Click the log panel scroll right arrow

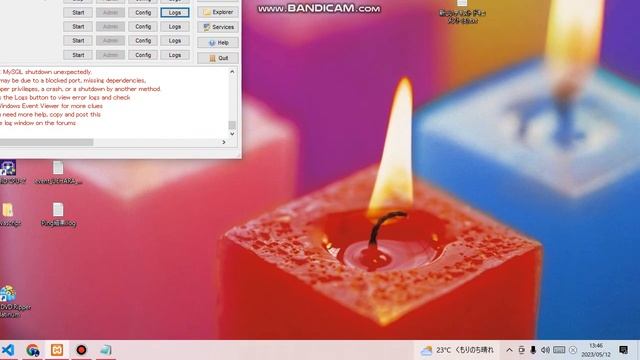224,142
